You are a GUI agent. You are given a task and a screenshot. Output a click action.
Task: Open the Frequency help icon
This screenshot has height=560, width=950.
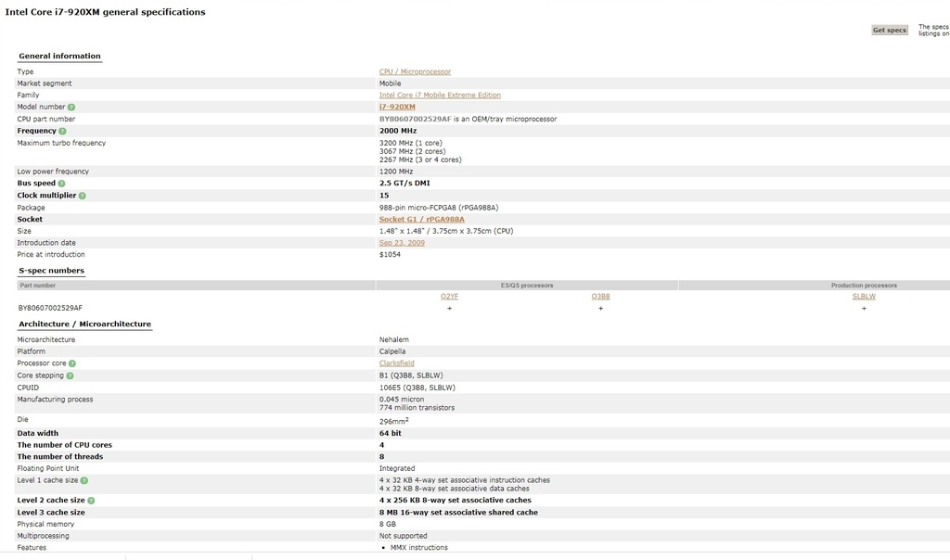(x=62, y=131)
